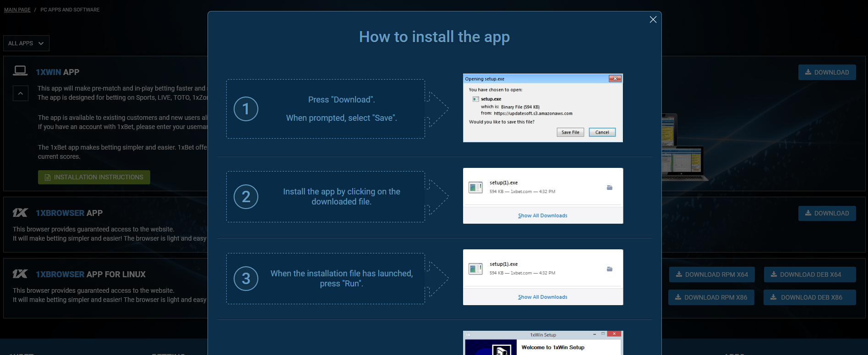
Task: Click step 1 text Press "Download"
Action: pos(342,100)
